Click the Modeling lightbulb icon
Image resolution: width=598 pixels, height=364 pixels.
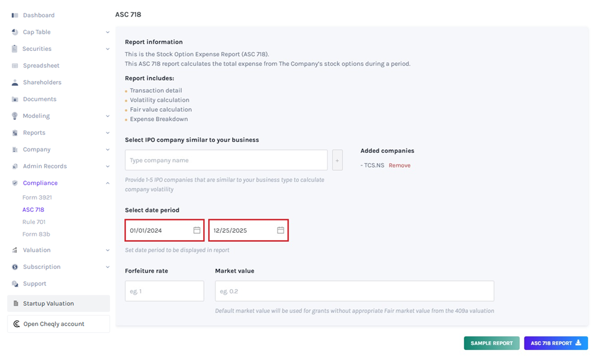15,116
